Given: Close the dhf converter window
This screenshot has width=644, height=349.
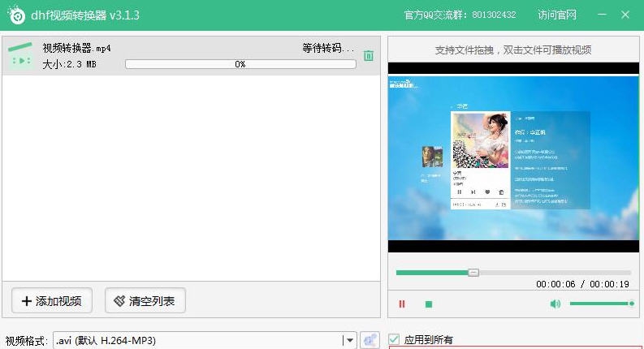Looking at the screenshot, I should [x=625, y=15].
